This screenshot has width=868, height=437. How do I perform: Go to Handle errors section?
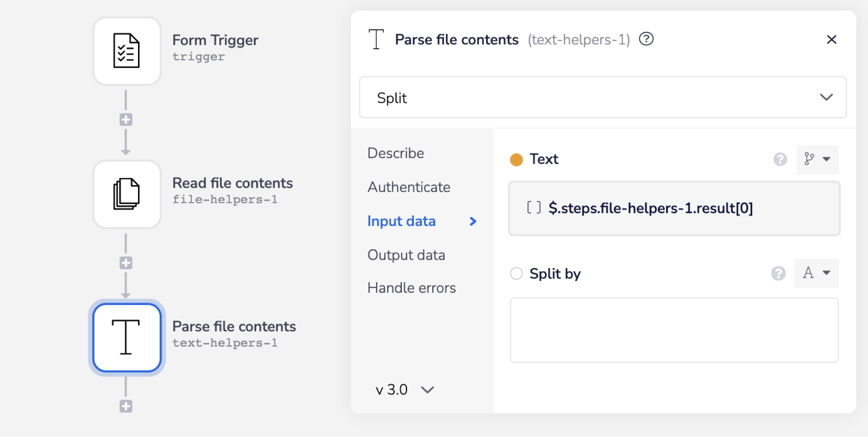[411, 288]
